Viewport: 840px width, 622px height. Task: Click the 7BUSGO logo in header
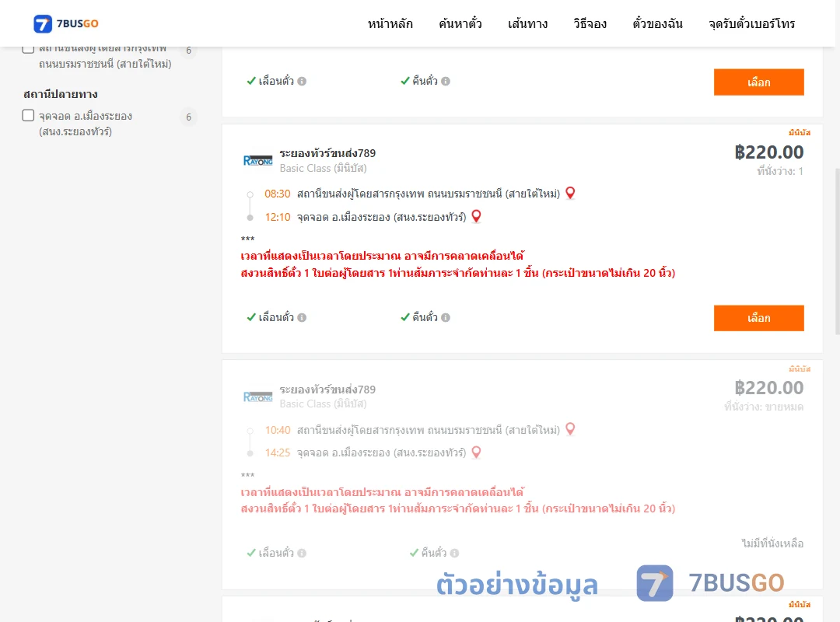coord(66,23)
